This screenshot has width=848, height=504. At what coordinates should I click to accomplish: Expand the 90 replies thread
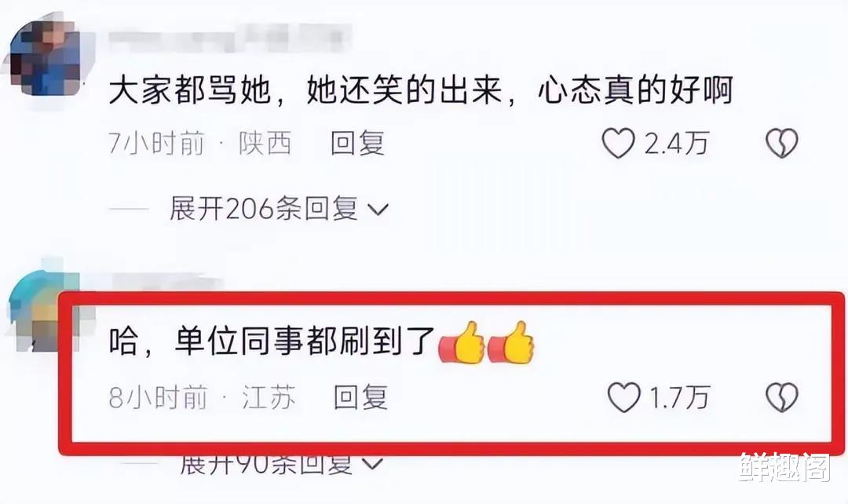click(x=281, y=465)
